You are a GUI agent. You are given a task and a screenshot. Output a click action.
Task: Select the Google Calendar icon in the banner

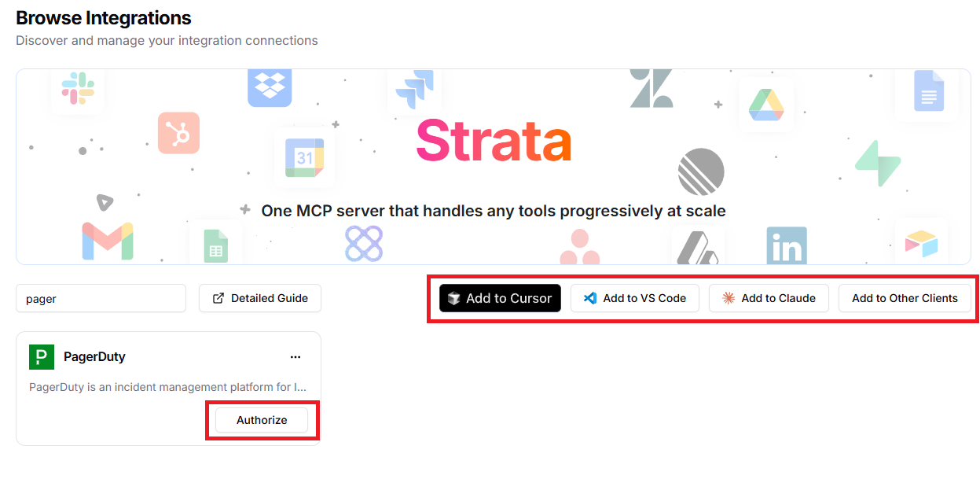[306, 158]
